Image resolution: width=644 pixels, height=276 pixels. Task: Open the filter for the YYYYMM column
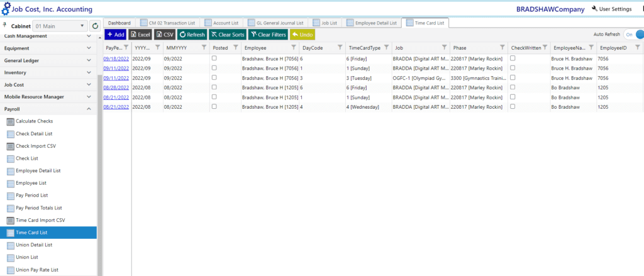[158, 48]
